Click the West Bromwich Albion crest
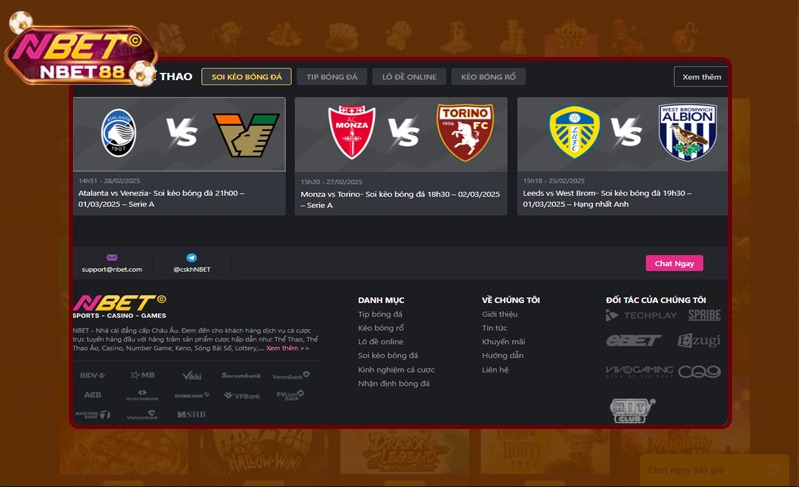799x487 pixels. coord(687,132)
